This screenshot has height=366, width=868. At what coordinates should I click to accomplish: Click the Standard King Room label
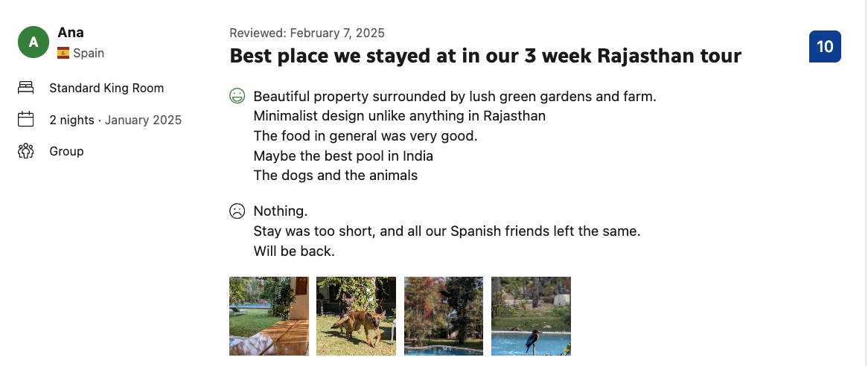click(x=106, y=88)
